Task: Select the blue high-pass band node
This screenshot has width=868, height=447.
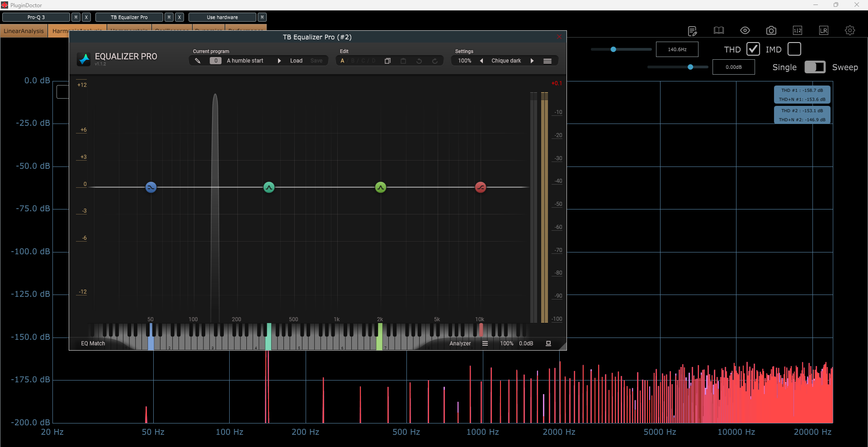Action: pyautogui.click(x=151, y=187)
